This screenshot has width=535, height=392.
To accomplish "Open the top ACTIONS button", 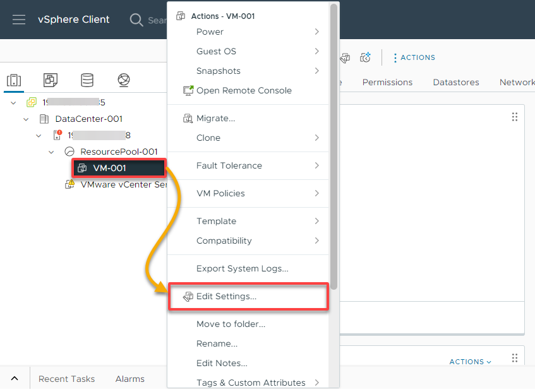I will click(414, 57).
